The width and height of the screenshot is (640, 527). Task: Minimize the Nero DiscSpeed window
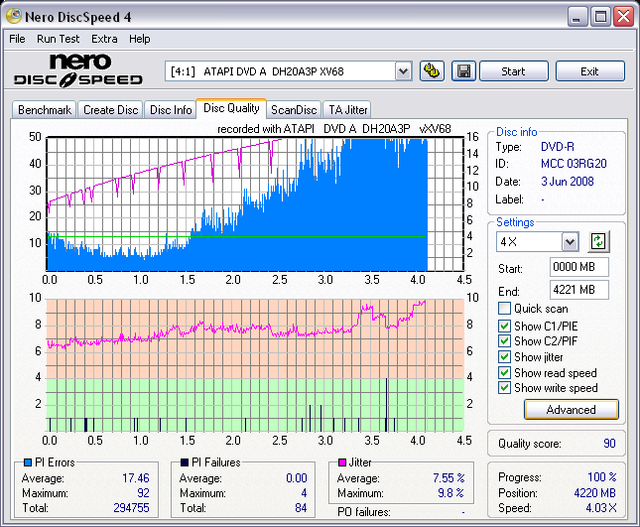577,17
